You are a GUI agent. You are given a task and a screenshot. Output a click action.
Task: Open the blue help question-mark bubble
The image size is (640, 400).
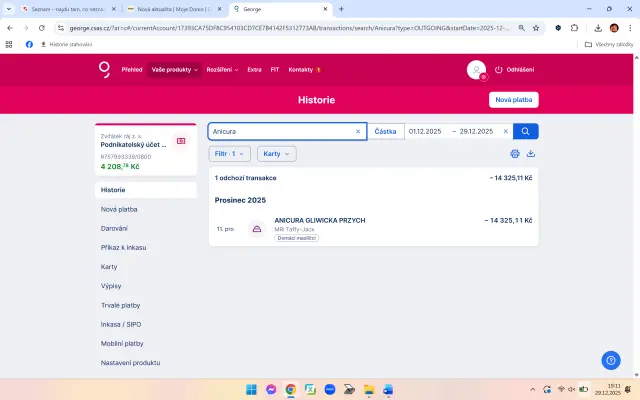[611, 360]
